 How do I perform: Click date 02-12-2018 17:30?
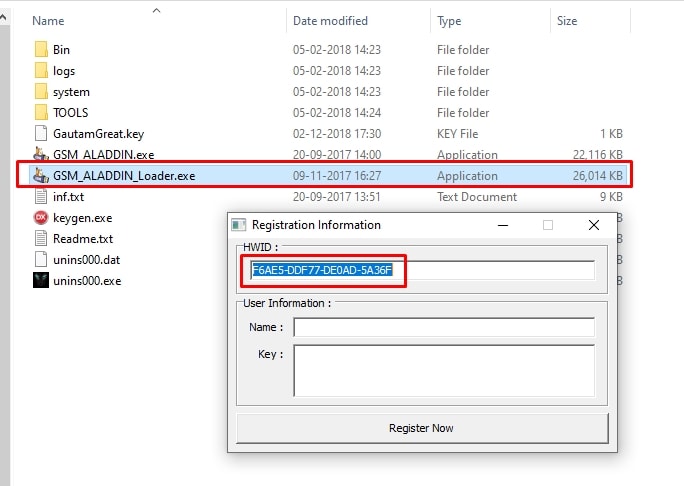click(337, 133)
